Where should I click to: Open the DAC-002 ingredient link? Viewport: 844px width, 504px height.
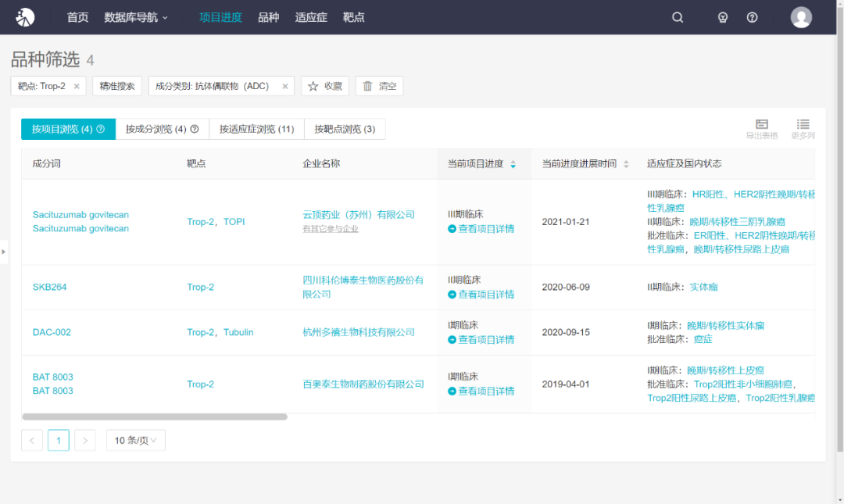pyautogui.click(x=52, y=332)
